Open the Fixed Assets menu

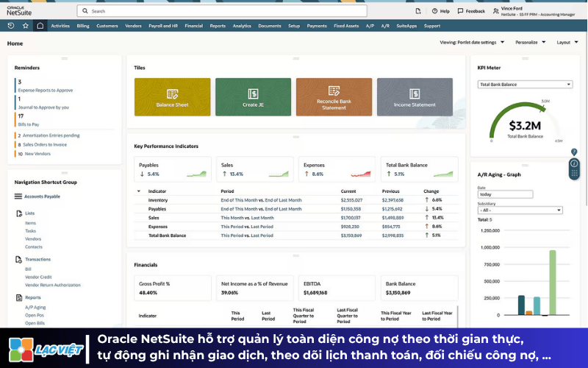coord(346,26)
